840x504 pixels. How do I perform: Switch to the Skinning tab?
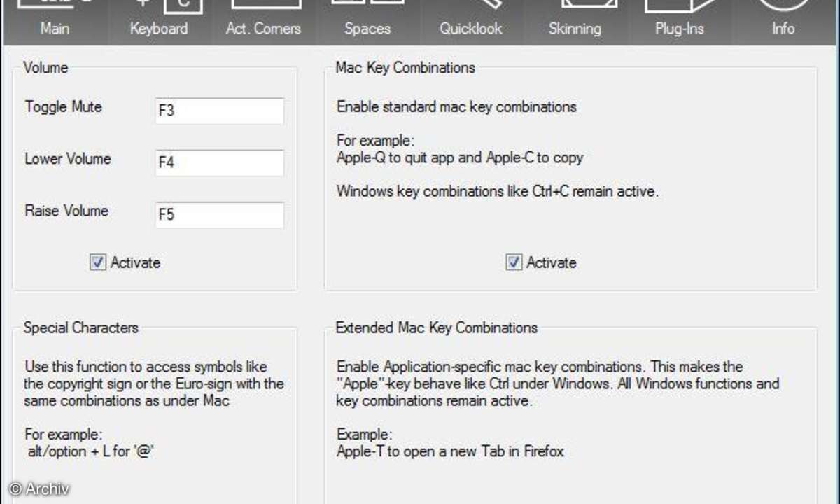pyautogui.click(x=575, y=22)
